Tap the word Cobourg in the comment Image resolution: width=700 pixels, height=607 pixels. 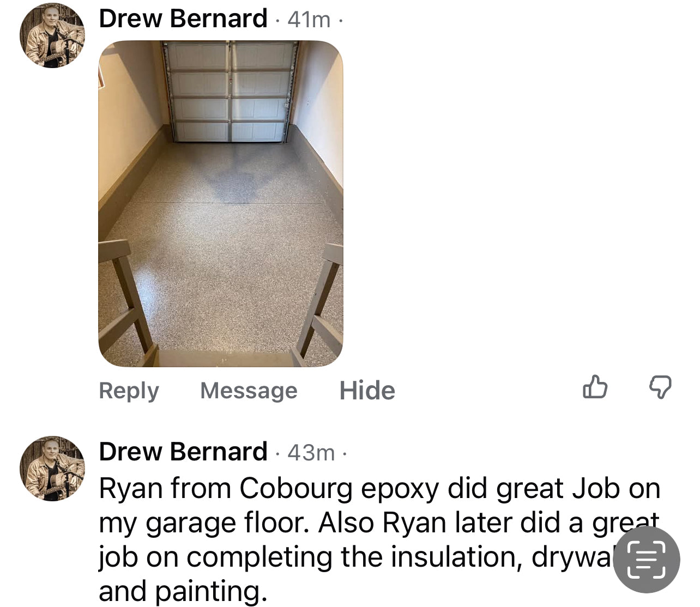pyautogui.click(x=296, y=489)
